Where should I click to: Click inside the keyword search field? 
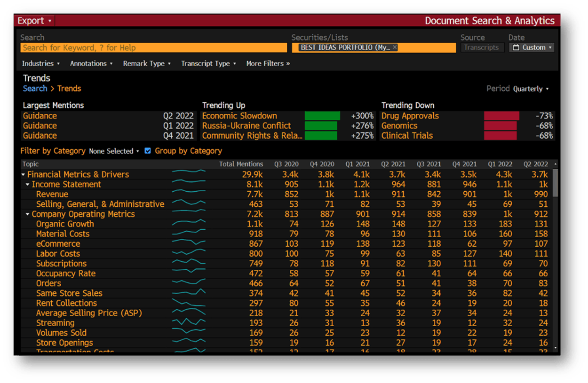[x=153, y=47]
